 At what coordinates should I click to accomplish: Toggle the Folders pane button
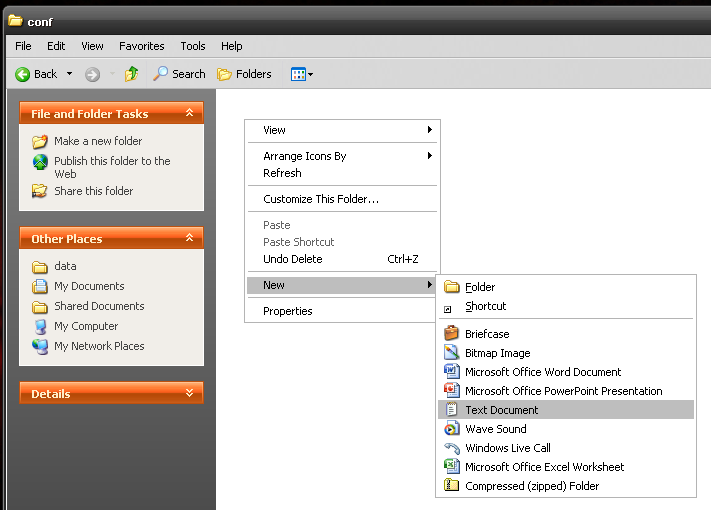(x=245, y=74)
